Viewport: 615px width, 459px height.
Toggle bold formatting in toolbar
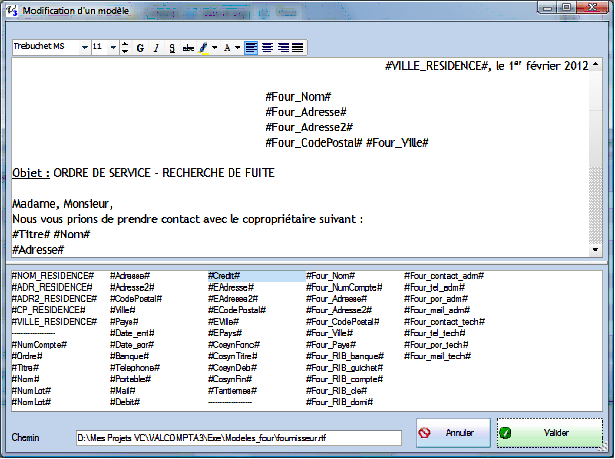[x=140, y=47]
